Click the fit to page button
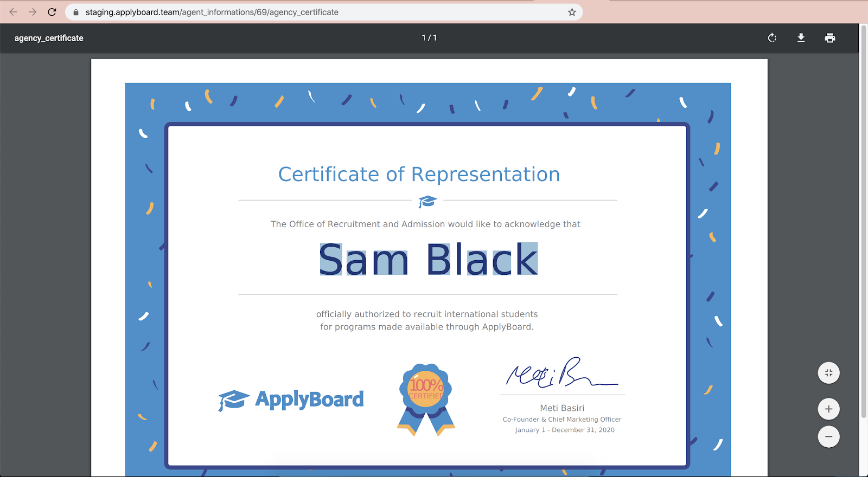This screenshot has width=868, height=477. pyautogui.click(x=829, y=373)
